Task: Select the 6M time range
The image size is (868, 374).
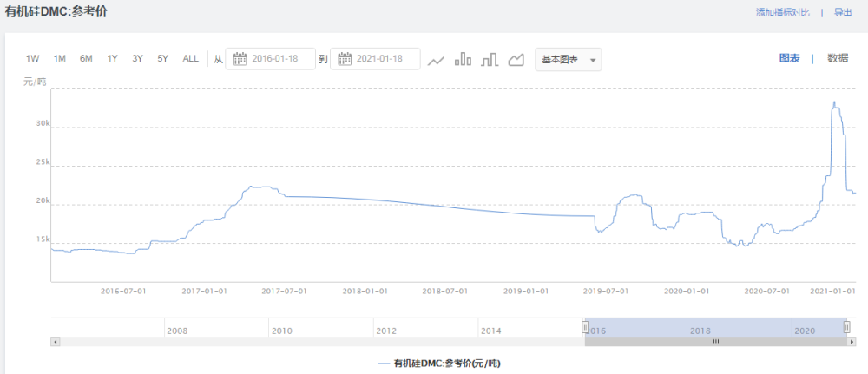Action: coord(86,59)
